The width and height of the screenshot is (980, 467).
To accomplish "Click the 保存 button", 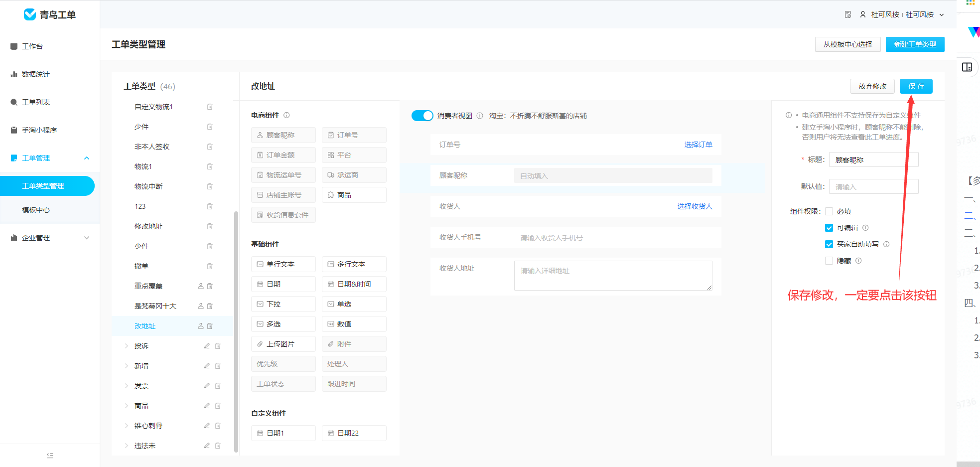I will click(916, 86).
